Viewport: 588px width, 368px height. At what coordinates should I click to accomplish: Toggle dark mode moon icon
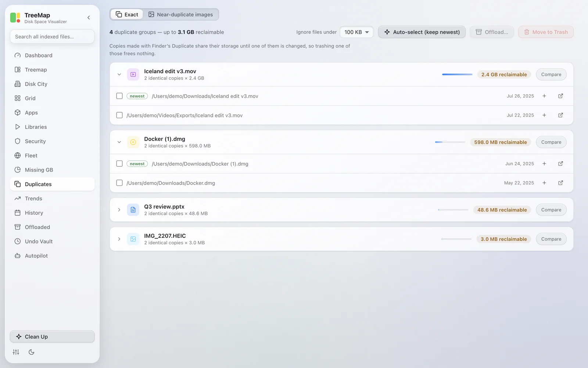click(x=32, y=352)
